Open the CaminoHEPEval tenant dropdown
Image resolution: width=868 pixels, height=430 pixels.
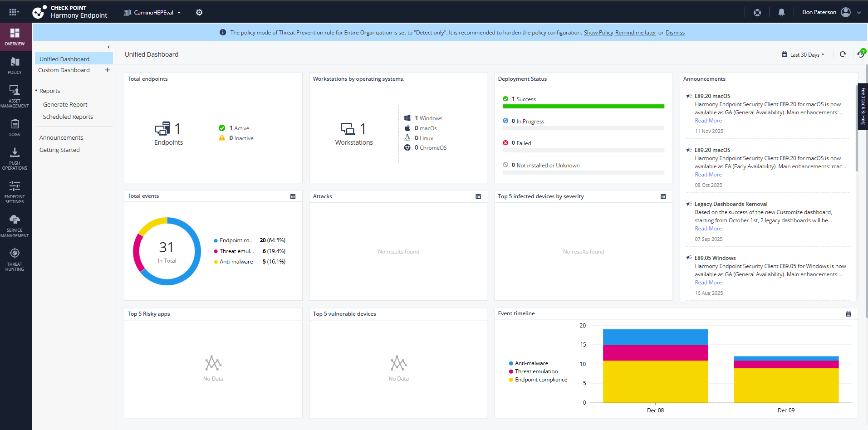click(x=153, y=13)
